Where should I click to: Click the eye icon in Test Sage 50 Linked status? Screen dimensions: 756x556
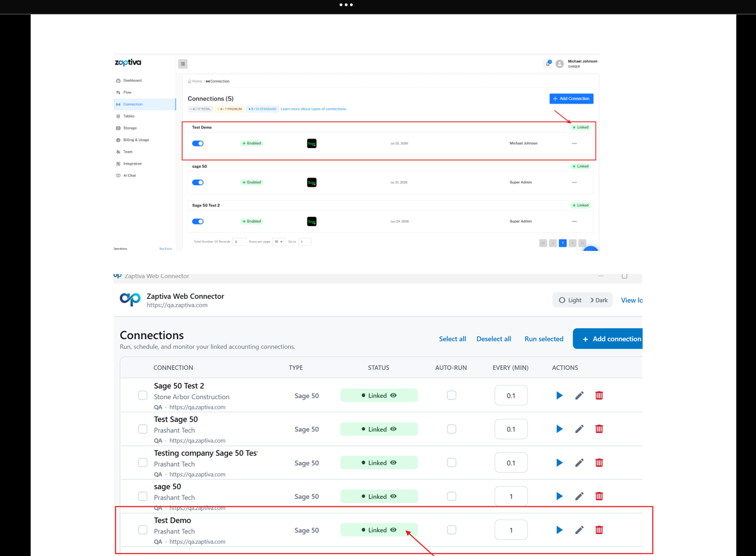(x=393, y=429)
